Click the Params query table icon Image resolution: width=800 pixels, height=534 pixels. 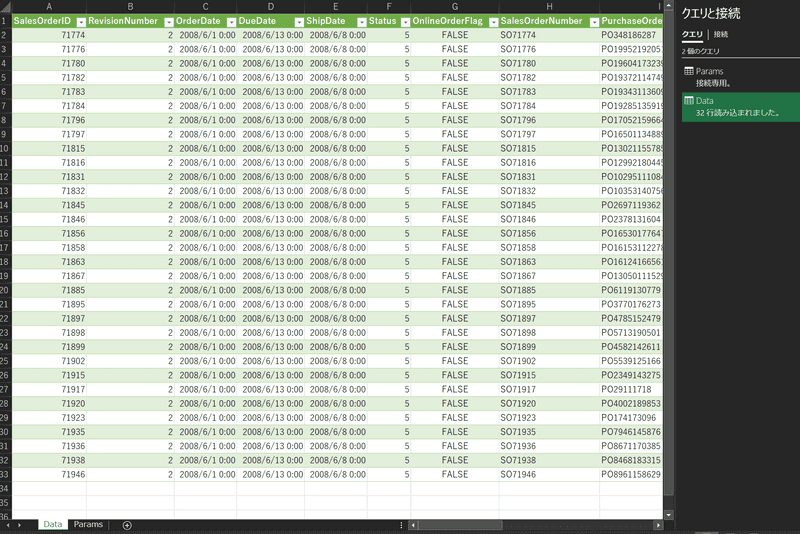(x=689, y=72)
